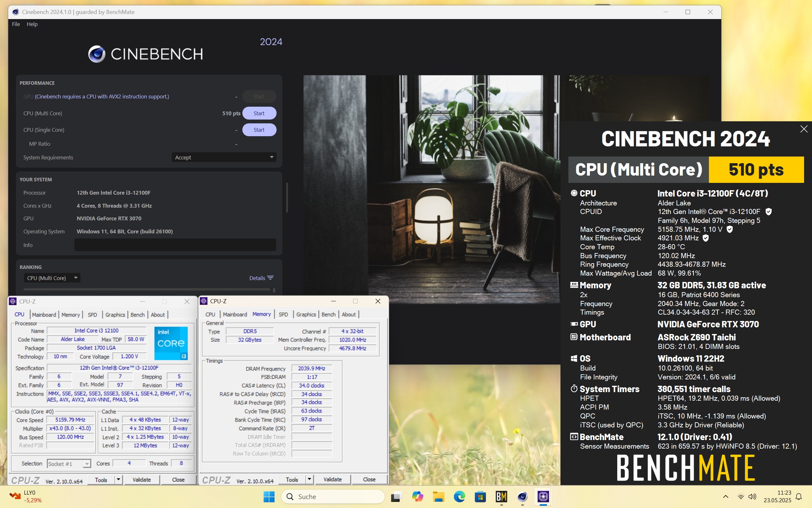
Task: Open the Help menu in Cinebench
Action: click(32, 24)
